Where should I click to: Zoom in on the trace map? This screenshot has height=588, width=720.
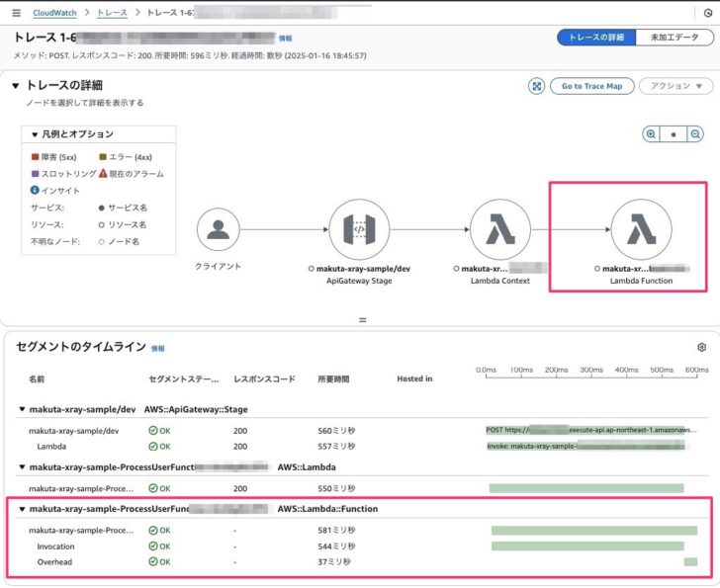pyautogui.click(x=651, y=134)
